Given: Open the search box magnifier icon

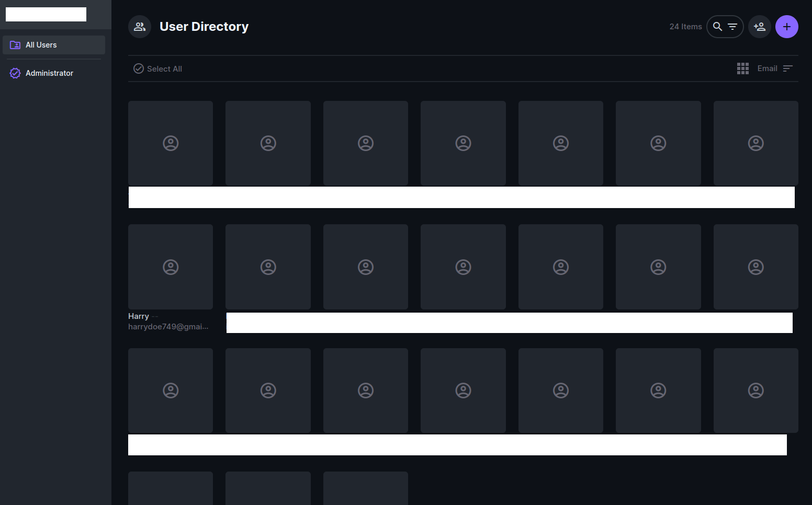Looking at the screenshot, I should pos(718,27).
